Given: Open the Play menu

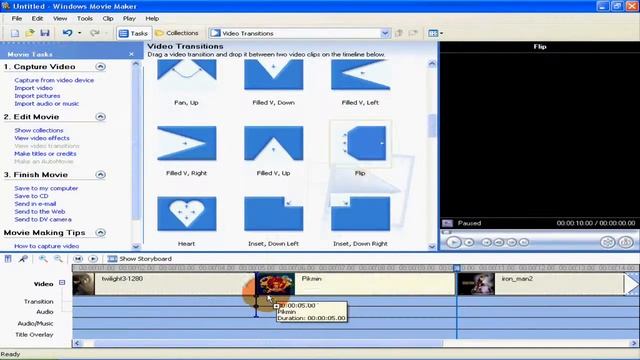Looking at the screenshot, I should coord(129,18).
